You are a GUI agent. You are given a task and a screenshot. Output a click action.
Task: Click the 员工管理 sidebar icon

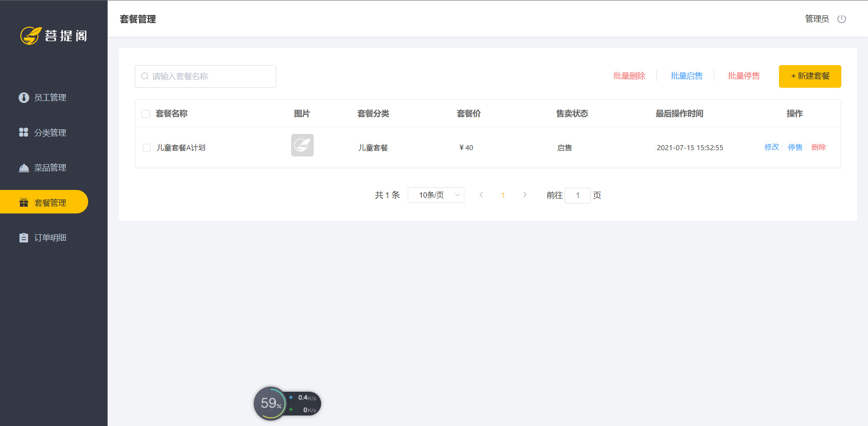click(24, 97)
